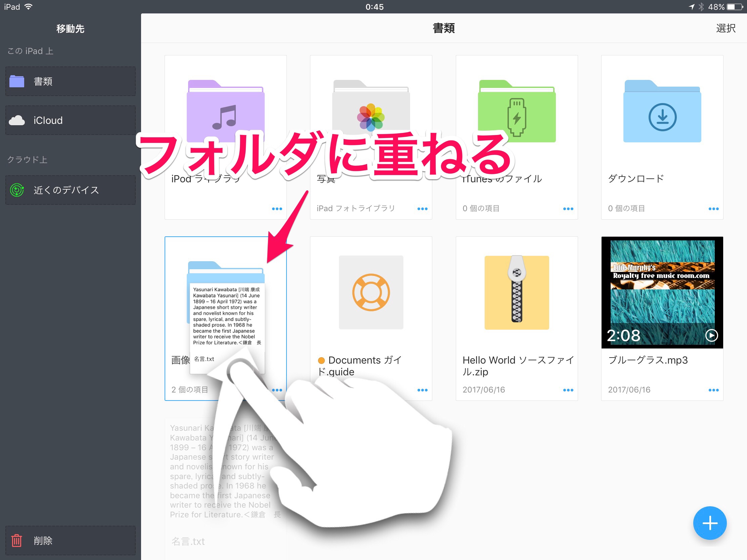This screenshot has height=560, width=747.
Task: Select iCloud in the sidebar
Action: (70, 121)
